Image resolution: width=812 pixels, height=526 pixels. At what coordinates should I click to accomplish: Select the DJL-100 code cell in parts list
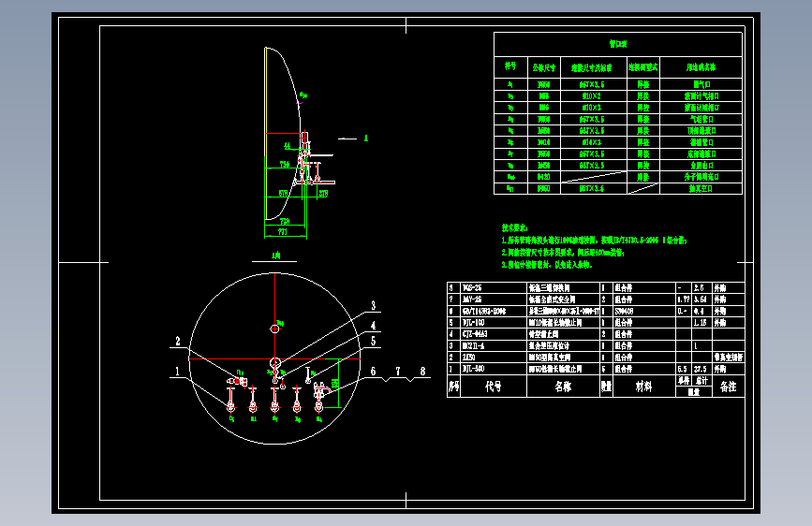[x=493, y=323]
